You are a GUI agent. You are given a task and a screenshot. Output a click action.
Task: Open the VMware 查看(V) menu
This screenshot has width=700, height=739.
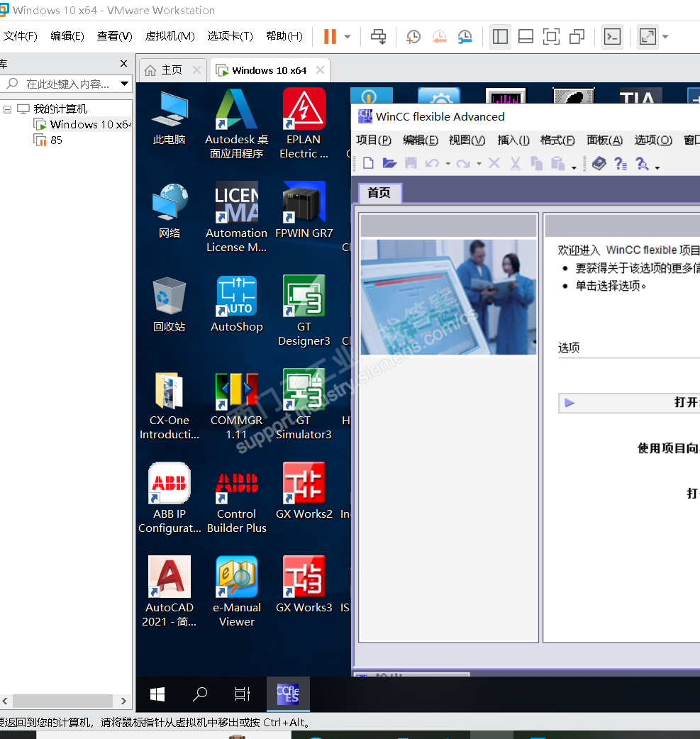tap(114, 36)
